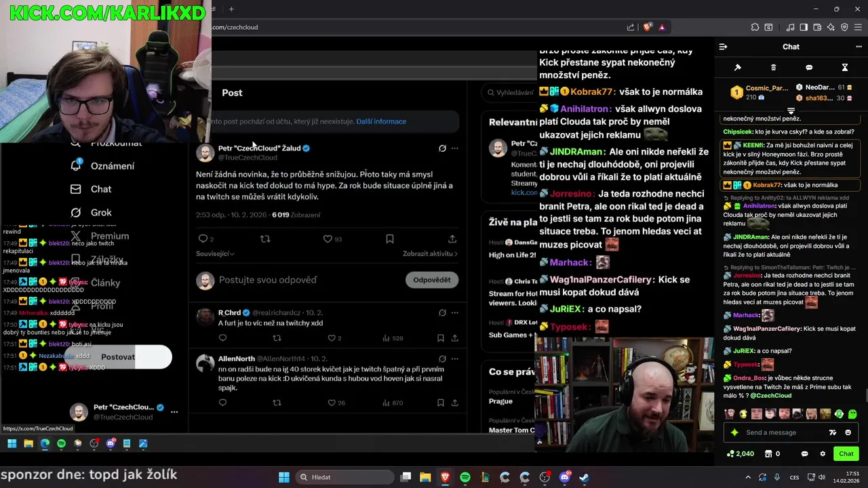Viewport: 868px width, 488px height.
Task: Expand the Související dropdown
Action: [x=215, y=253]
